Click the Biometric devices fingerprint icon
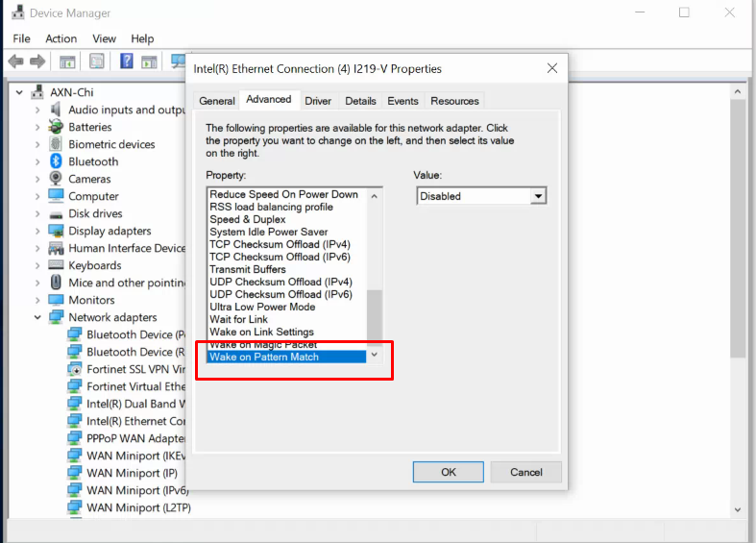 pyautogui.click(x=56, y=144)
